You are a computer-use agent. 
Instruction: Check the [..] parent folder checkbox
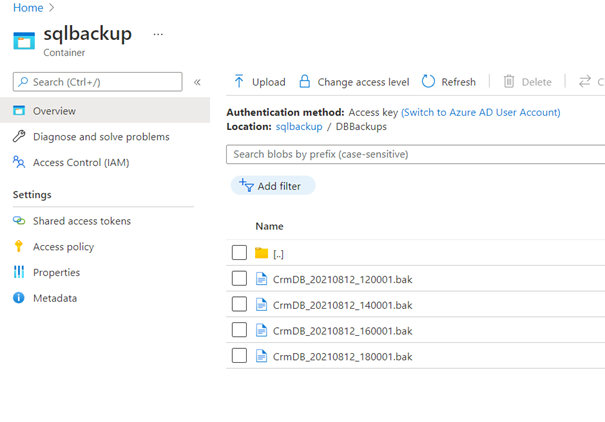coord(239,253)
